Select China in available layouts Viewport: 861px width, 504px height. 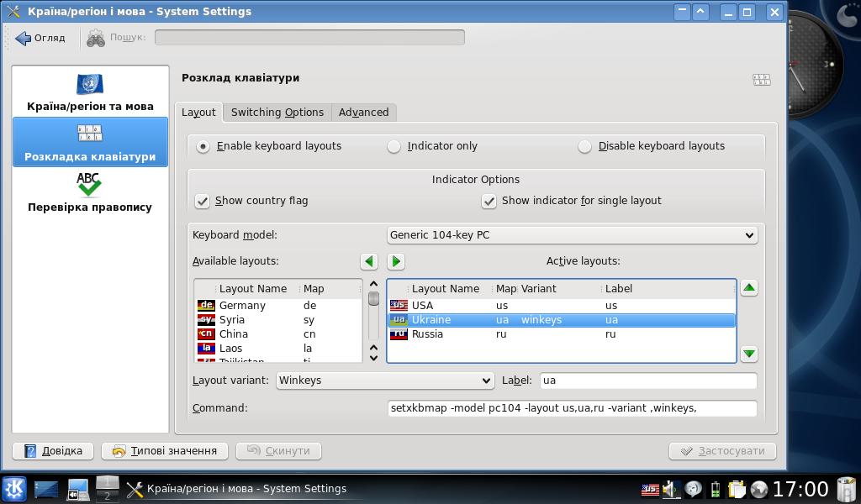pyautogui.click(x=279, y=334)
